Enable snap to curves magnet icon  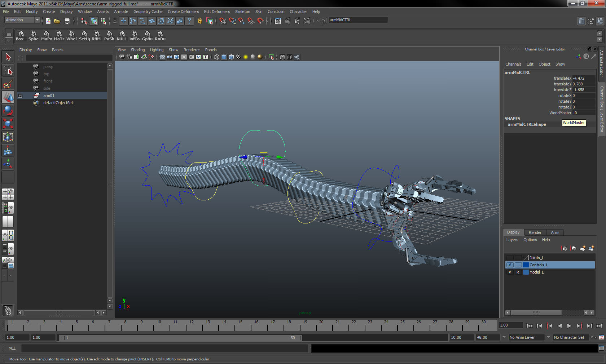(232, 21)
